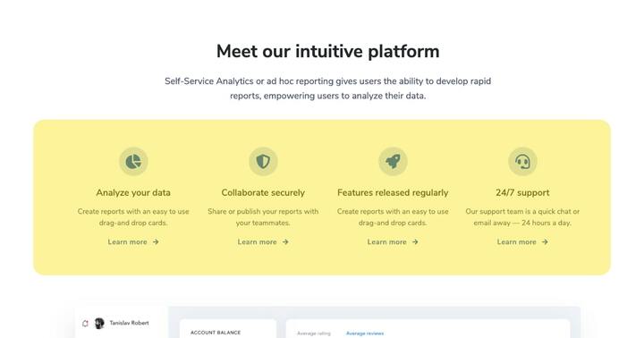Click arrow next to Analyze data's Learn more
Viewport: 644px width, 338px height.
156,242
